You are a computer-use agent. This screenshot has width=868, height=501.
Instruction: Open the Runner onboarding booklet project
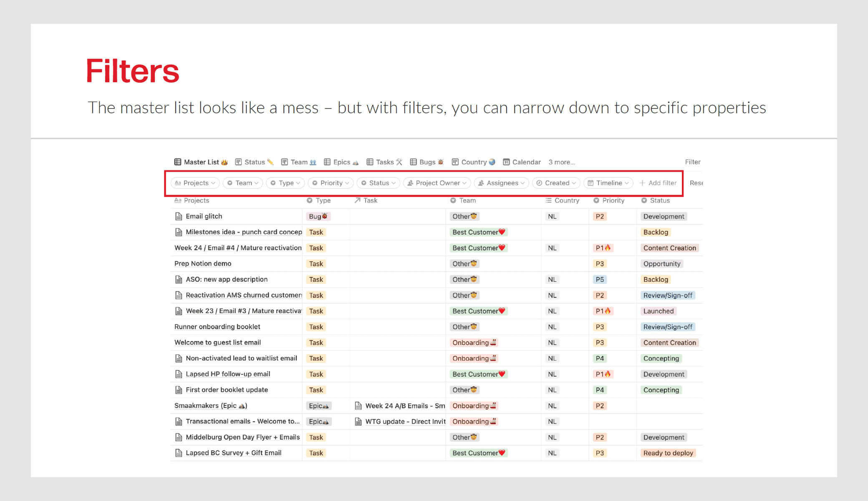tap(217, 326)
